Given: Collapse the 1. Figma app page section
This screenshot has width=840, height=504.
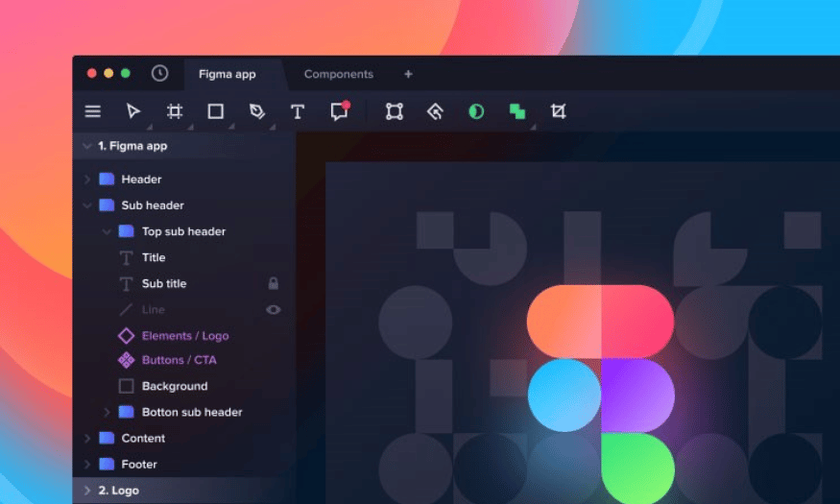Looking at the screenshot, I should tap(87, 146).
